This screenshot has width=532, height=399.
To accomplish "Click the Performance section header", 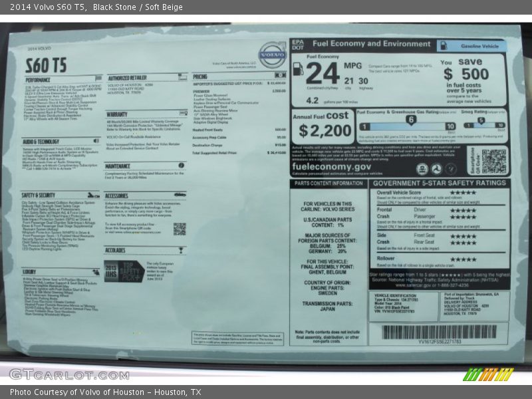I will pos(38,80).
